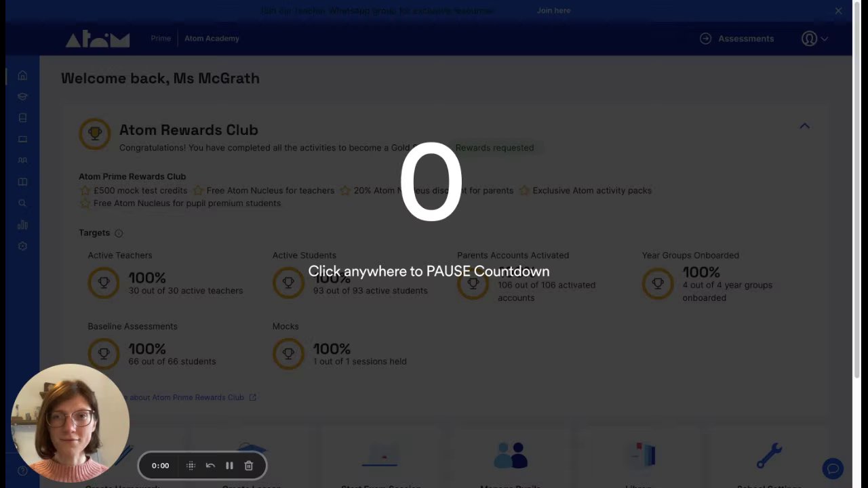Click the 0:00 recording timer

160,466
